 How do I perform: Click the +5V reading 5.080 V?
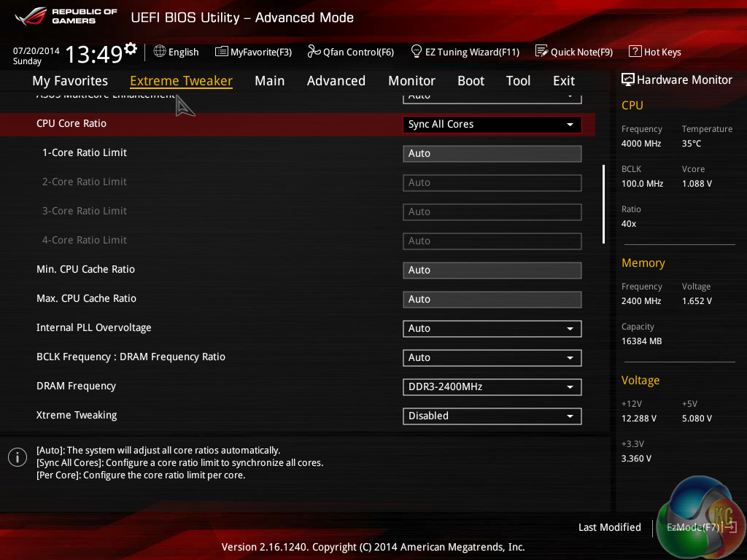click(x=697, y=418)
